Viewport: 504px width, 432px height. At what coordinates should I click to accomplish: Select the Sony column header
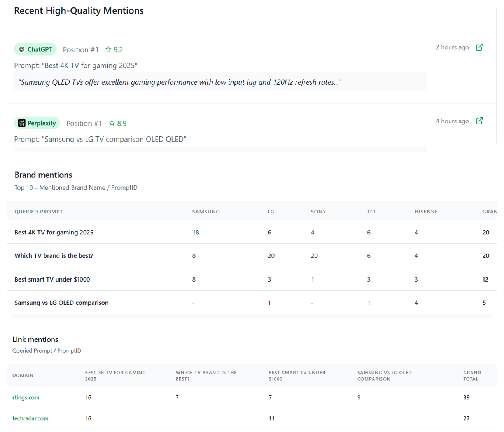(x=318, y=212)
